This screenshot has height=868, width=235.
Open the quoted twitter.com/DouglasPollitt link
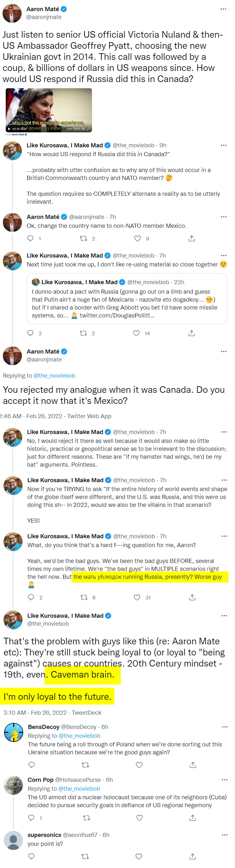(117, 316)
